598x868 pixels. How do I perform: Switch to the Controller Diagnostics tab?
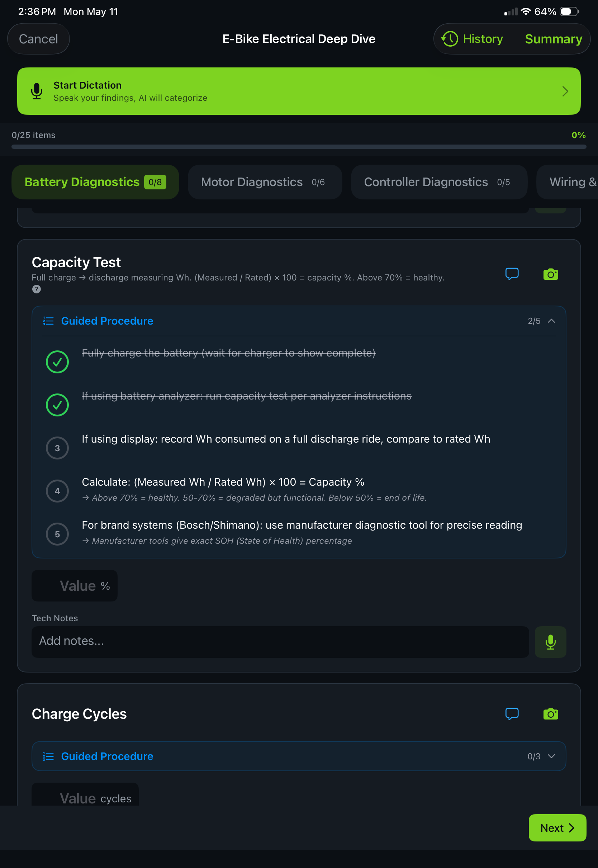[x=439, y=182]
